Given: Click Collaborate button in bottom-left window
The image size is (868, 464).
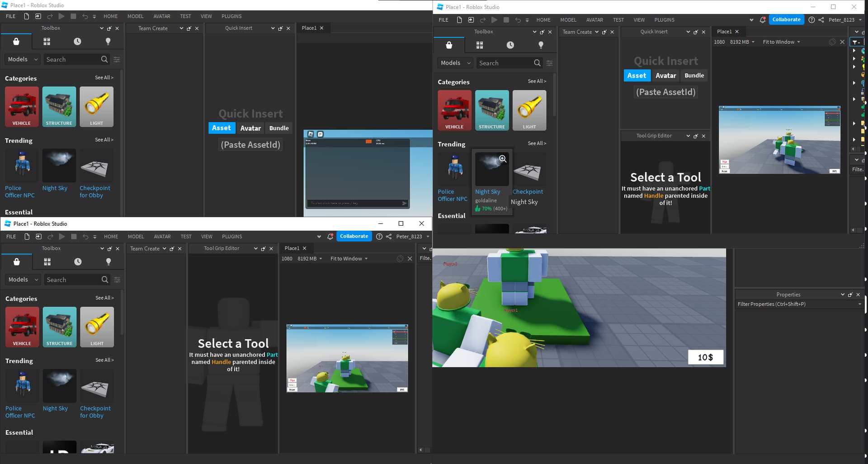Looking at the screenshot, I should point(354,236).
